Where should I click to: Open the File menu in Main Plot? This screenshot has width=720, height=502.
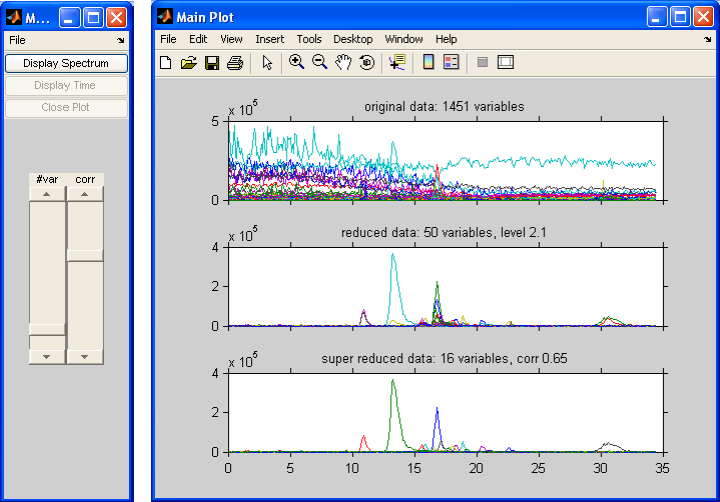(168, 39)
